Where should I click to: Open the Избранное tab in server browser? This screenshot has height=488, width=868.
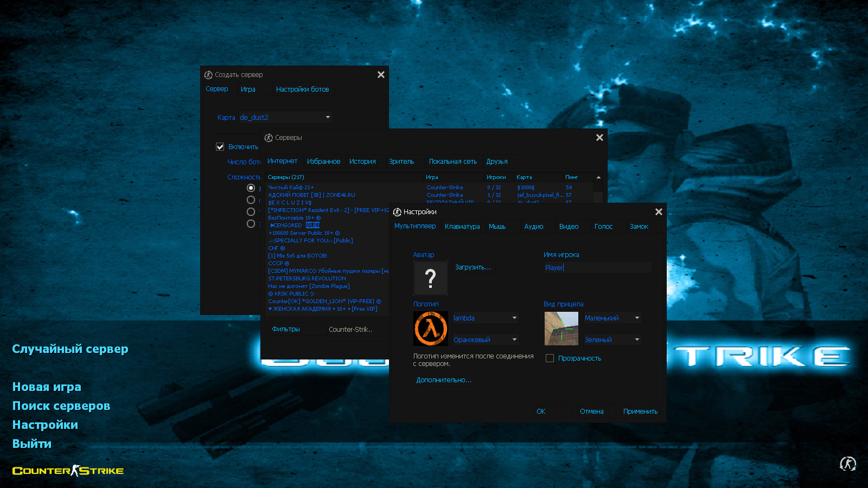point(323,162)
